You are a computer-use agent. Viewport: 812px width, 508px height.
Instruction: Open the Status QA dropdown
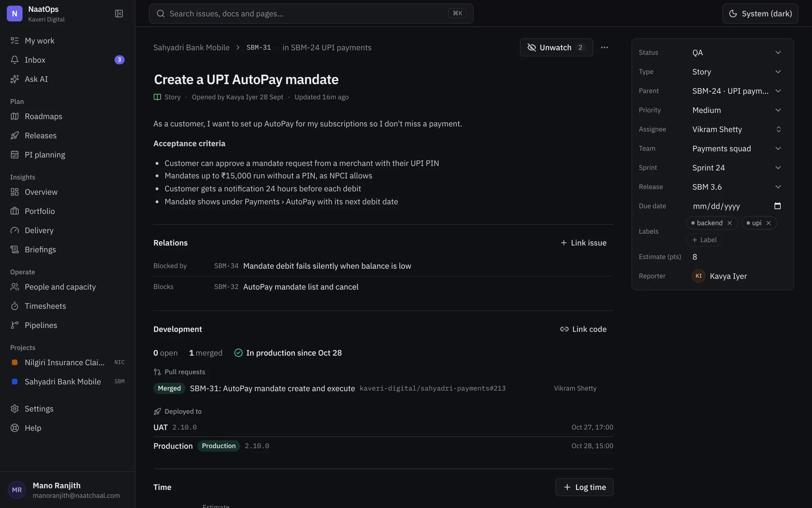coord(737,52)
